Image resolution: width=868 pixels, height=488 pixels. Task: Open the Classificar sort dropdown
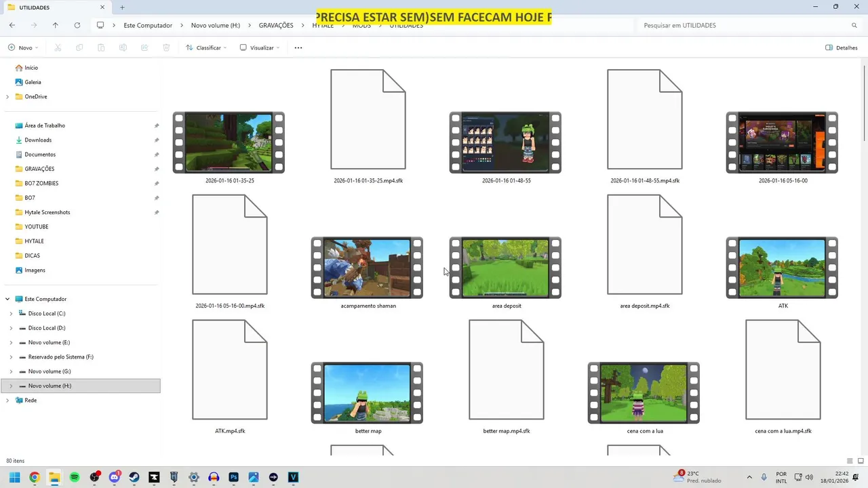click(x=206, y=47)
